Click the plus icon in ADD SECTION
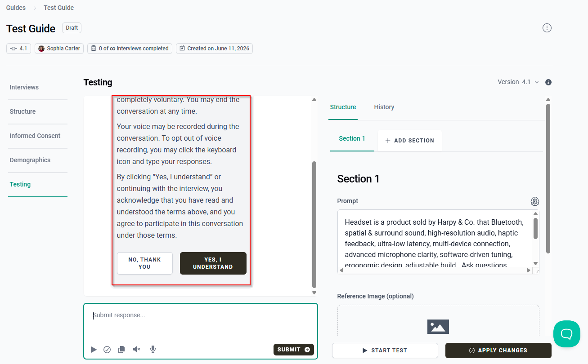 [x=388, y=141]
